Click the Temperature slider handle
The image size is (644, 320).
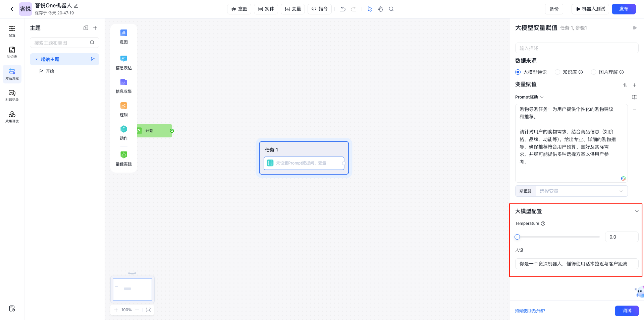[x=517, y=237]
